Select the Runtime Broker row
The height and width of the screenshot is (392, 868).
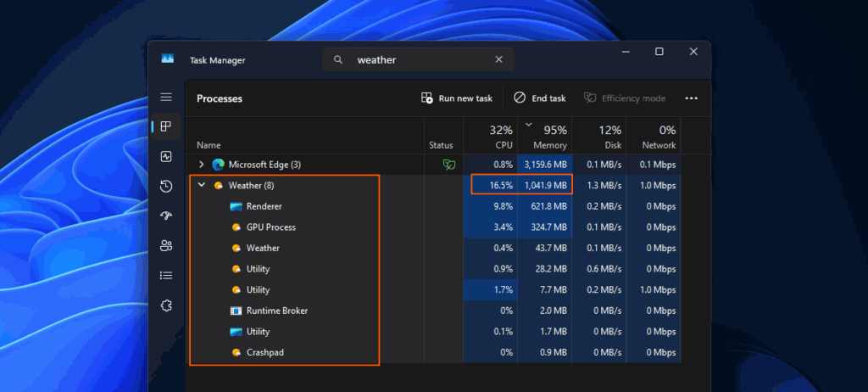coord(433,311)
